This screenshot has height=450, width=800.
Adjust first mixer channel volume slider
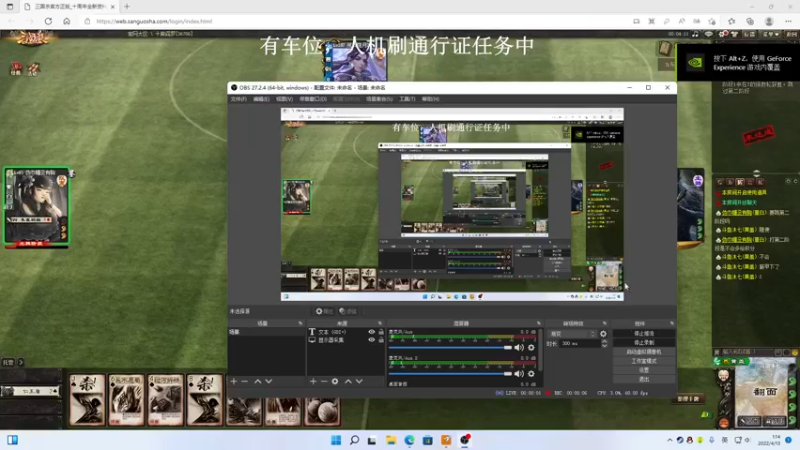tap(451, 347)
